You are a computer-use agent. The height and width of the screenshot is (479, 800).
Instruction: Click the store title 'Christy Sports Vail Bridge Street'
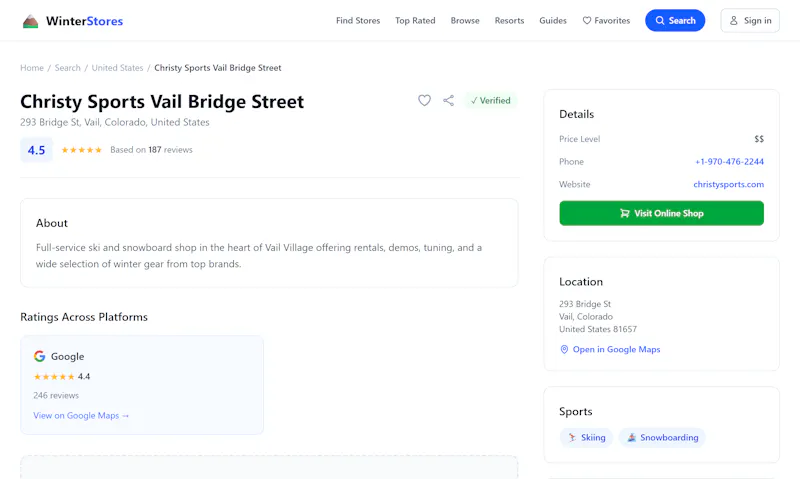162,102
